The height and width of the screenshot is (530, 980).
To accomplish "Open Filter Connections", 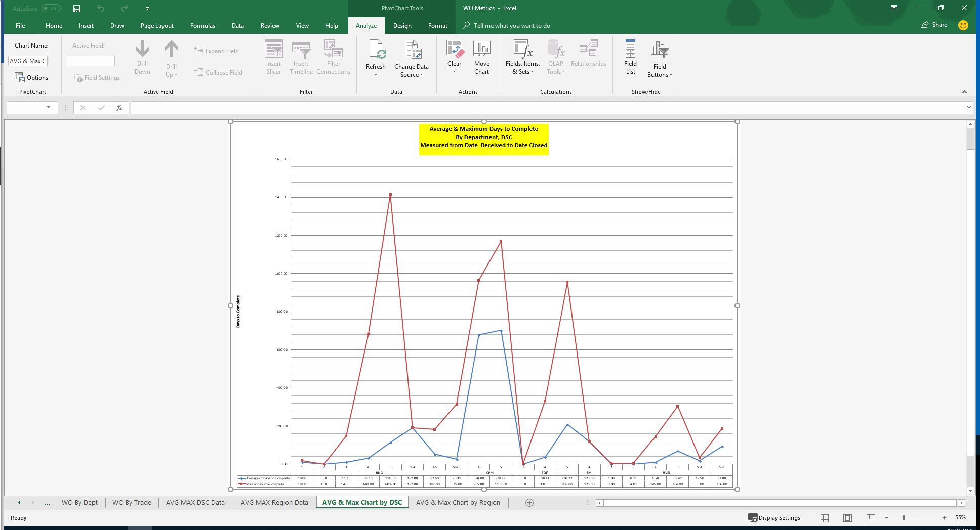I will (x=333, y=58).
